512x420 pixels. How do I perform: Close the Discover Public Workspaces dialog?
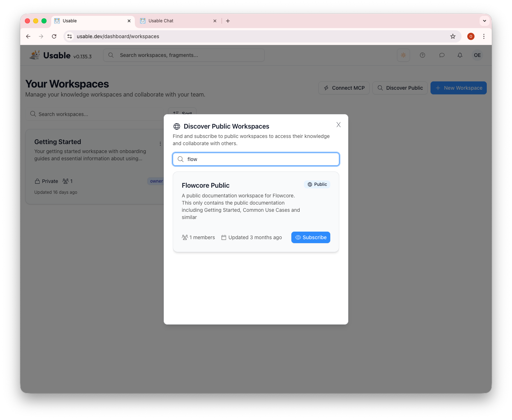coord(338,125)
